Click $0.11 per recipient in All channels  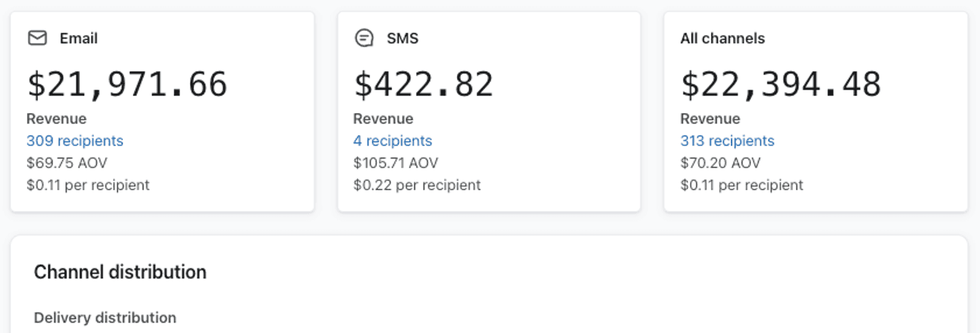pyautogui.click(x=742, y=185)
